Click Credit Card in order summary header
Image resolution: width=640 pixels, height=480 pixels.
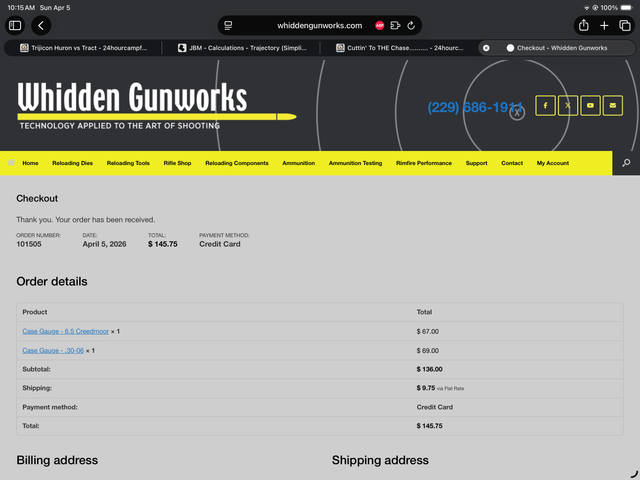click(x=220, y=244)
